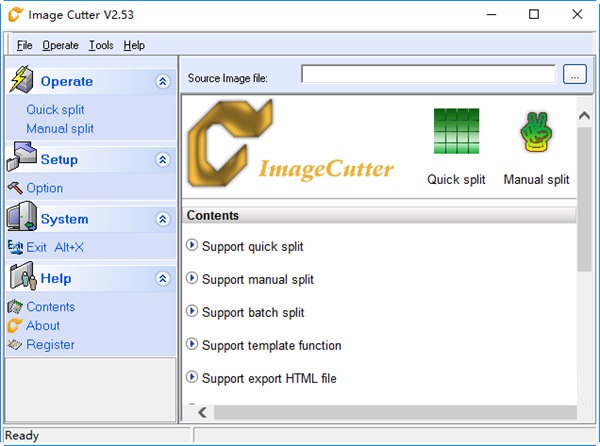Viewport: 600px width, 446px height.
Task: Click the vertical scrollbar thumb
Action: point(584,199)
